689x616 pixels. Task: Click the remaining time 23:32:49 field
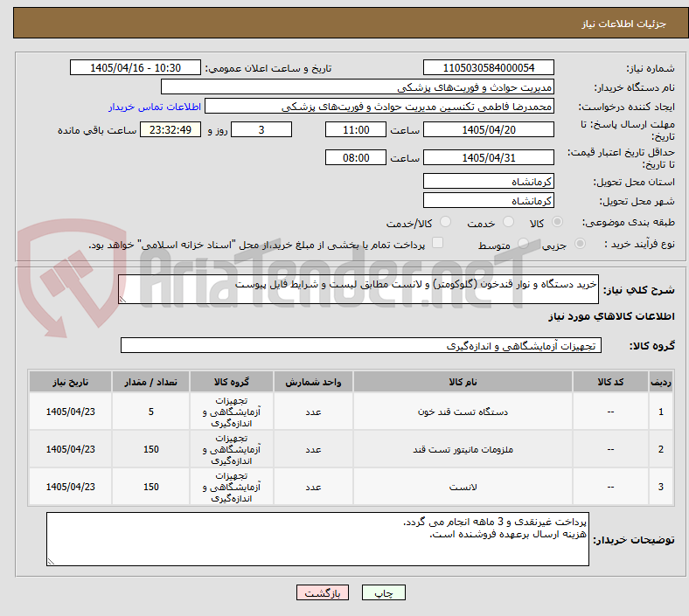pyautogui.click(x=171, y=129)
